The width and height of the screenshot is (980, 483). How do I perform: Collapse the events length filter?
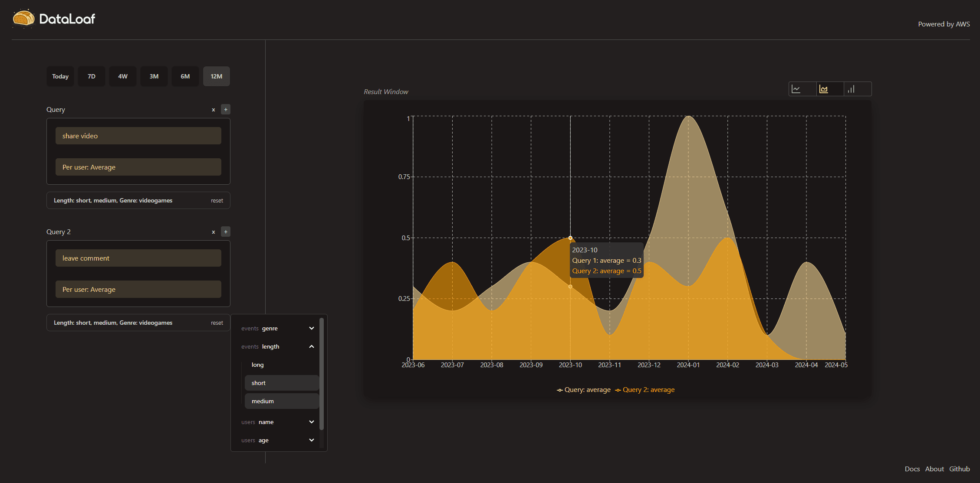[x=312, y=346]
